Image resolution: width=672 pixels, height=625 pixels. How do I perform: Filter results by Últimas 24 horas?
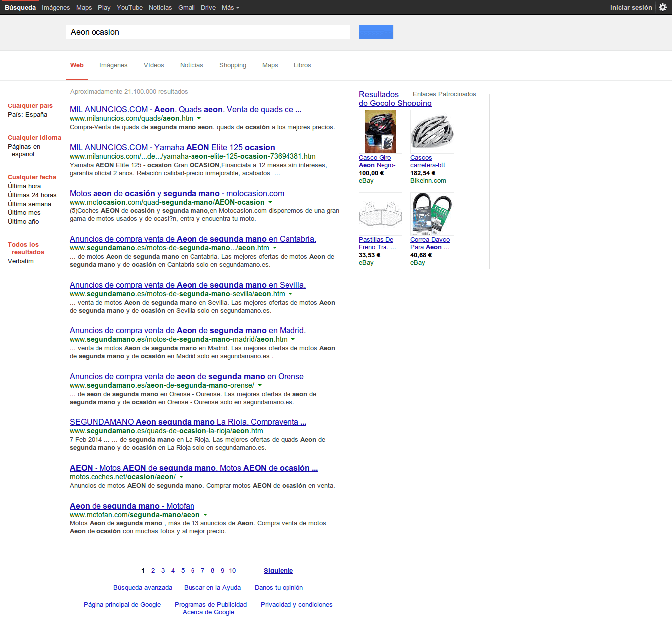click(32, 195)
